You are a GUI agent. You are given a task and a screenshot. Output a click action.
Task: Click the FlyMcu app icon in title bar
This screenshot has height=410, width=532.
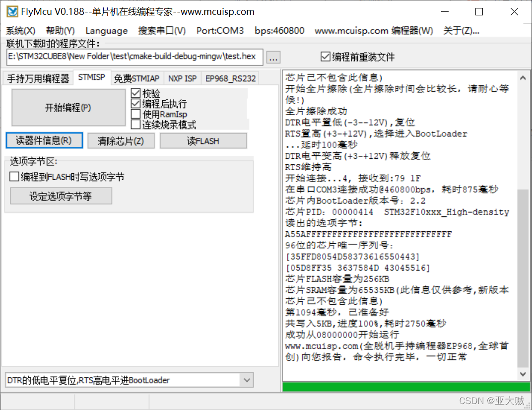pyautogui.click(x=12, y=11)
